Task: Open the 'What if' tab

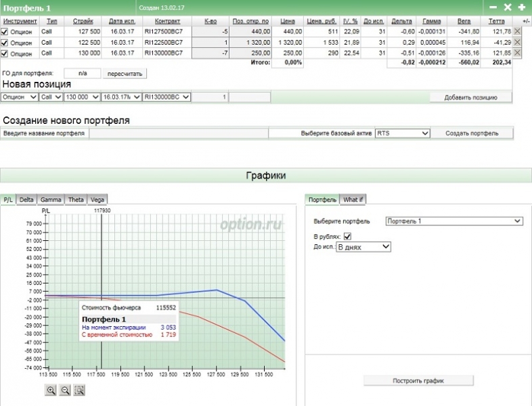Action: tap(353, 200)
